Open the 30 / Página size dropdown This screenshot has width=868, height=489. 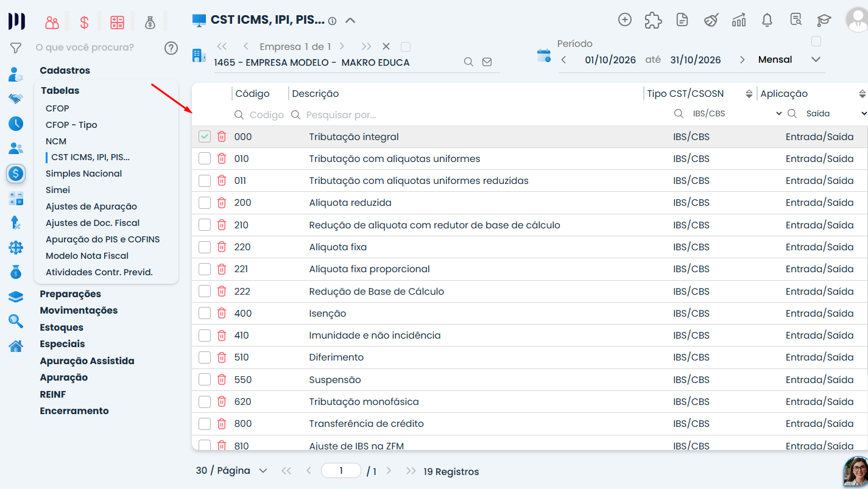(x=231, y=471)
